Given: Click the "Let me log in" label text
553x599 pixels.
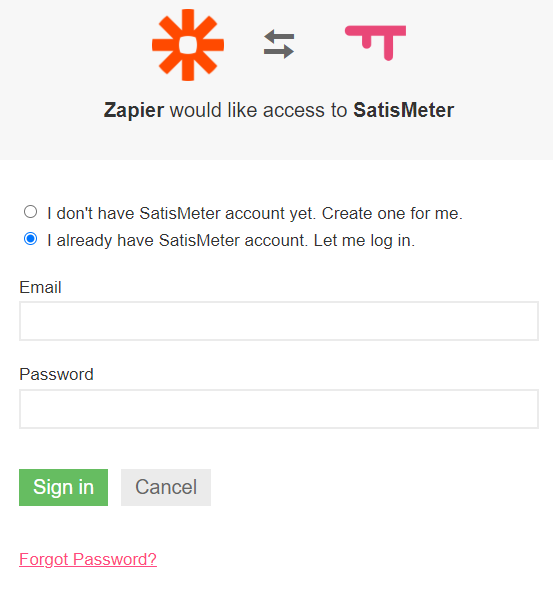Looking at the screenshot, I should pyautogui.click(x=364, y=241).
